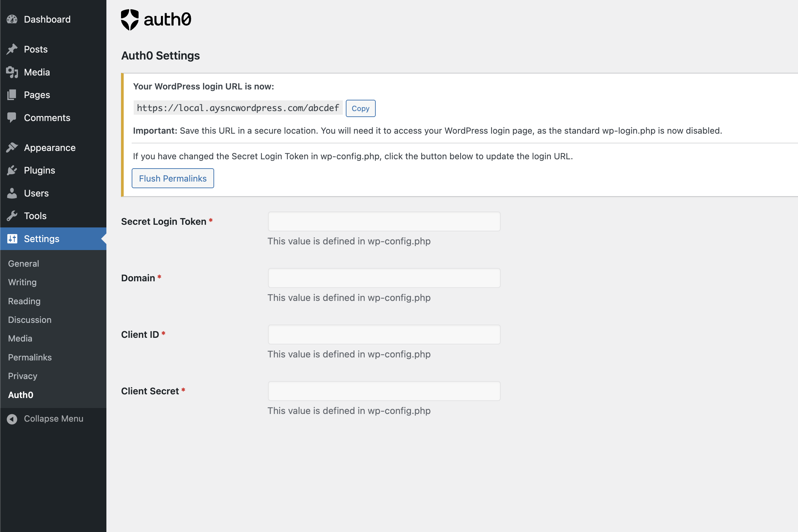
Task: Select the Appearance paintbrush icon
Action: click(x=12, y=147)
